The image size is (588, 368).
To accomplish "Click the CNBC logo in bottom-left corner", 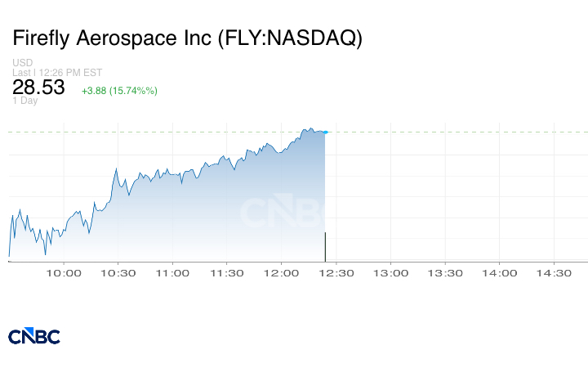I will [33, 336].
